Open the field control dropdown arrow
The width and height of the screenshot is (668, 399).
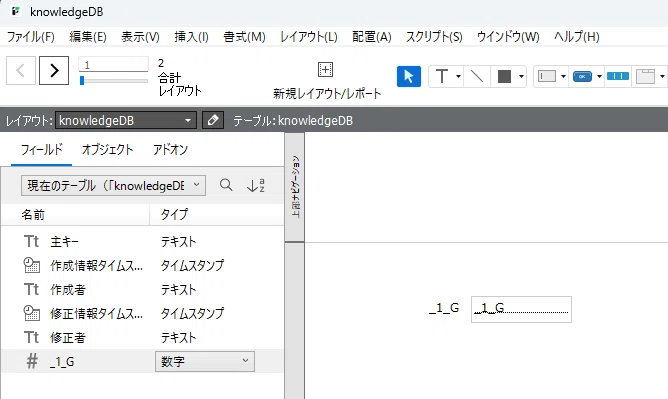(x=563, y=77)
